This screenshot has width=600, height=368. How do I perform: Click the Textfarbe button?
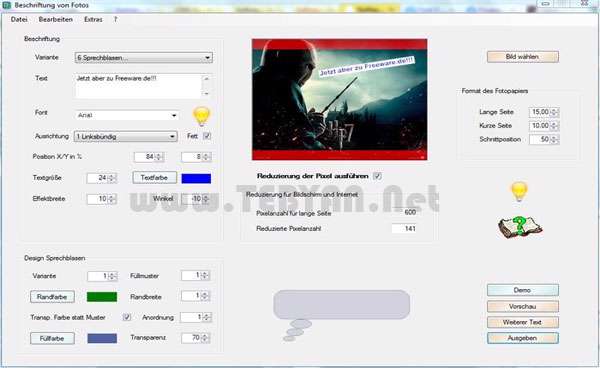[155, 178]
